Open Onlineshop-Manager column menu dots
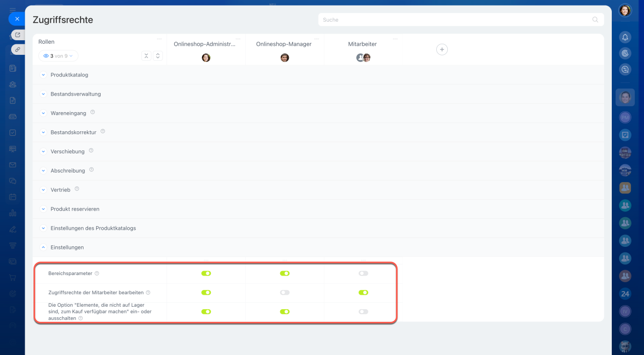 [x=316, y=39]
